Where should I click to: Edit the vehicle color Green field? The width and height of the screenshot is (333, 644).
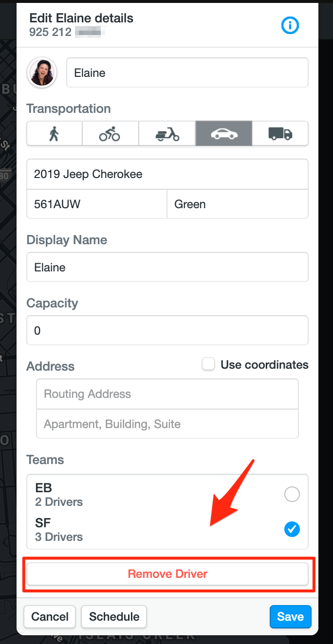(238, 204)
